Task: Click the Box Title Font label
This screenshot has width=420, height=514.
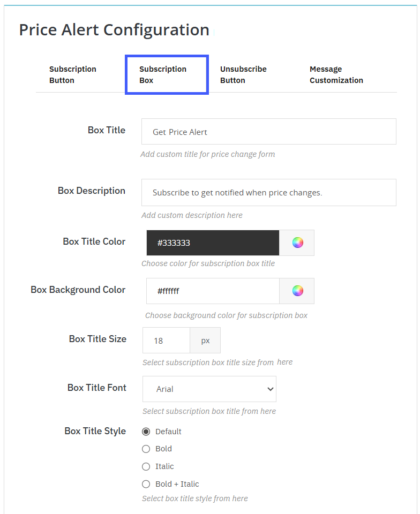Action: tap(97, 388)
